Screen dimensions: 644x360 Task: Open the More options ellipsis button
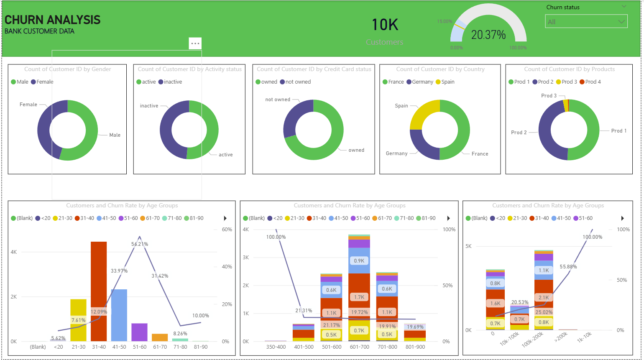[x=195, y=43]
